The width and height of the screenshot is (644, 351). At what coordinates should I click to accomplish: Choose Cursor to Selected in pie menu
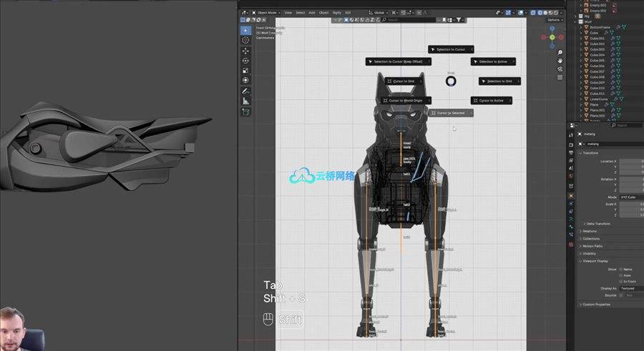coord(451,113)
